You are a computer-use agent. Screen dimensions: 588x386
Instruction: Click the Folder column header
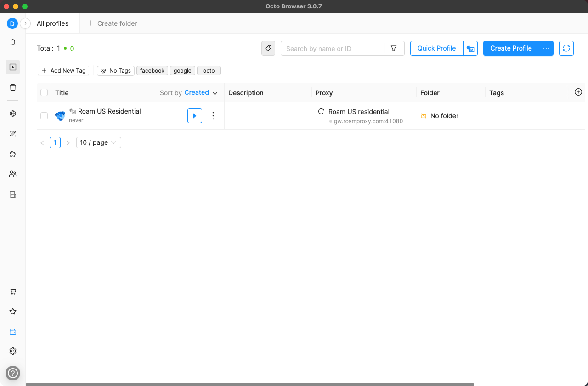tap(430, 93)
